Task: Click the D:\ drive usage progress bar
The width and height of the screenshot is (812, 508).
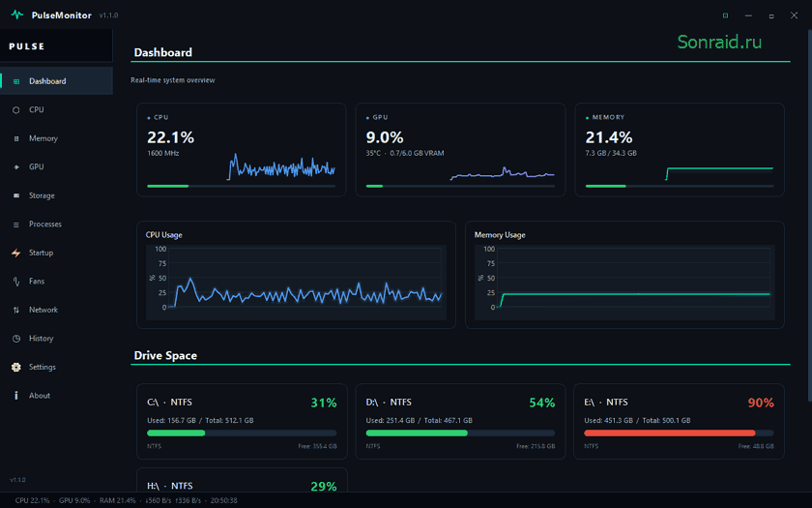Action: 460,433
